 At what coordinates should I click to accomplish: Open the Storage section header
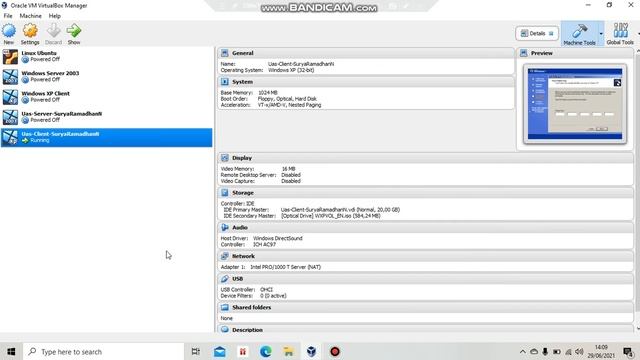click(426, 193)
